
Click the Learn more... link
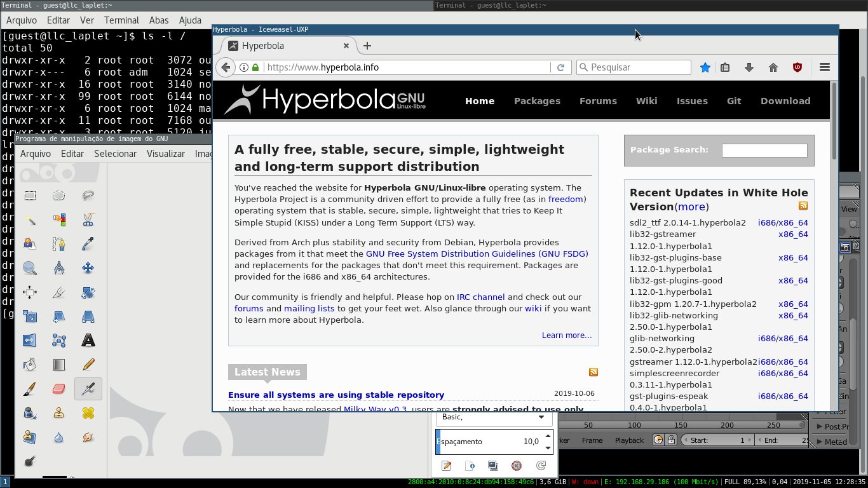pyautogui.click(x=567, y=335)
